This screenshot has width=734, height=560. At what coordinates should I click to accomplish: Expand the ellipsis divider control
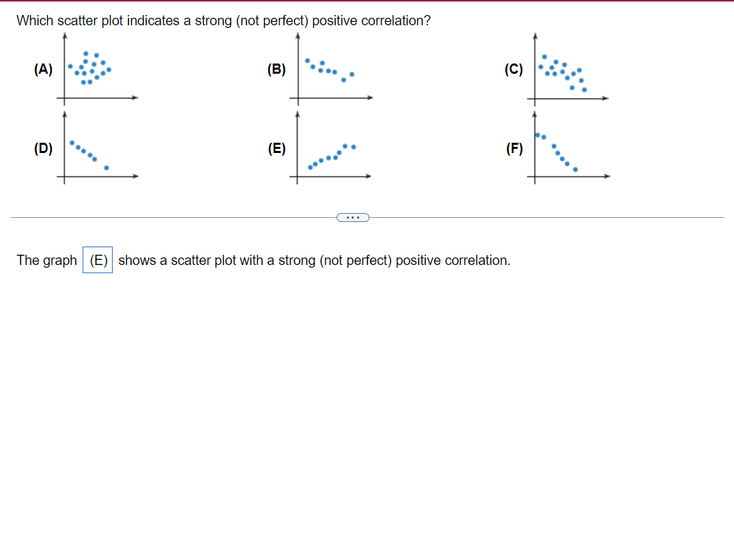click(x=353, y=217)
